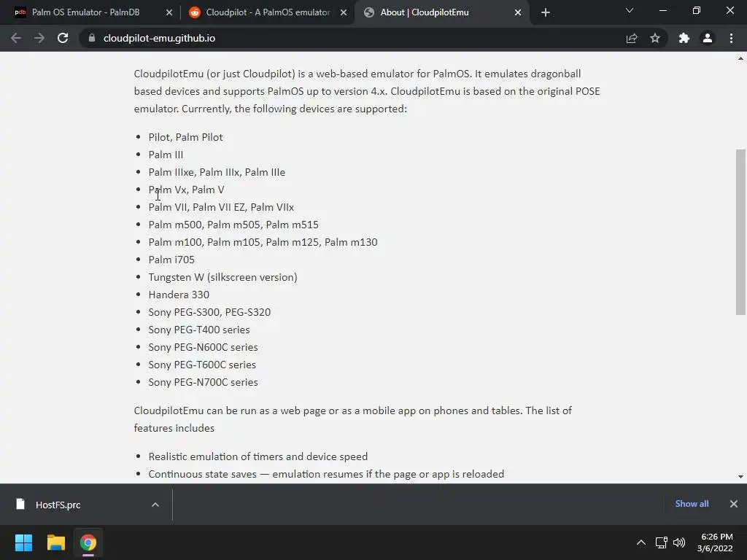Open a new tab with plus button

[546, 12]
